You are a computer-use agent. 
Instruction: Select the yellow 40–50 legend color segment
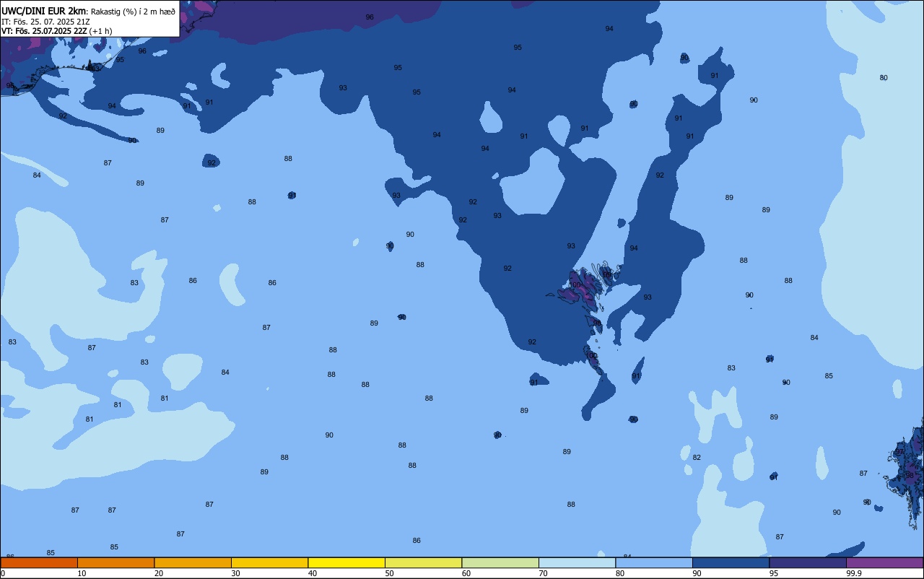pyautogui.click(x=346, y=562)
